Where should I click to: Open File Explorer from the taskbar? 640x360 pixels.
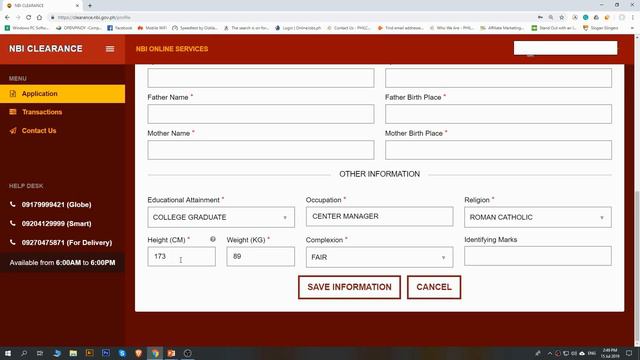(x=73, y=353)
